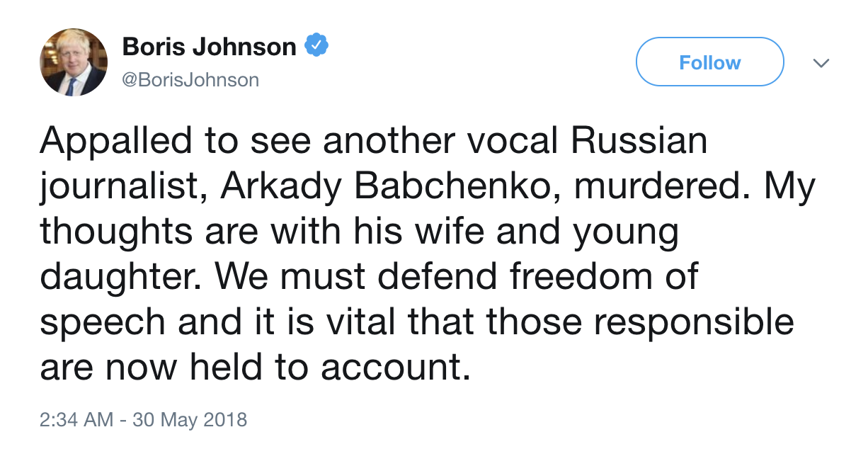Open the Boris Johnson display name link
This screenshot has width=868, height=449.
click(209, 47)
